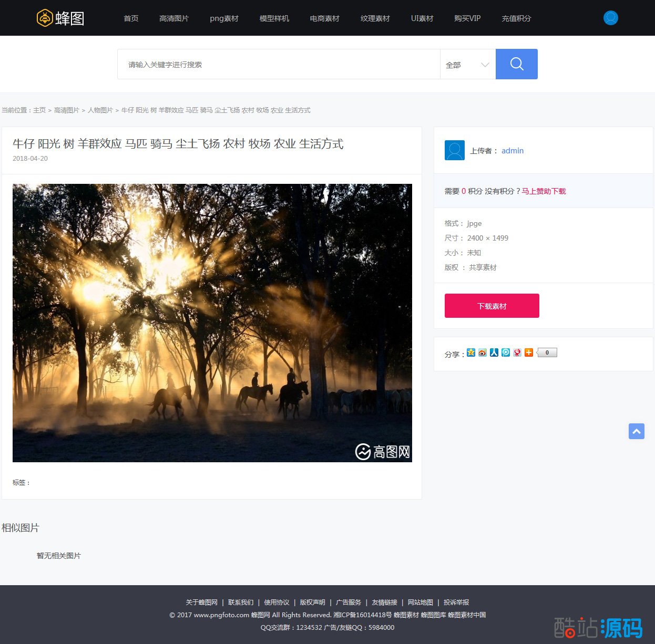Share to Tencent Weibo icon
The height and width of the screenshot is (644, 655).
pyautogui.click(x=506, y=352)
